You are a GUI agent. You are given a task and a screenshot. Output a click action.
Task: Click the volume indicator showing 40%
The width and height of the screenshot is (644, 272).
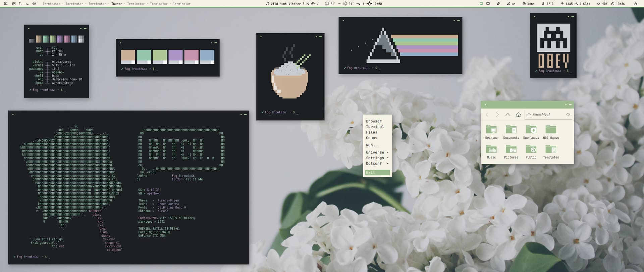(x=602, y=4)
